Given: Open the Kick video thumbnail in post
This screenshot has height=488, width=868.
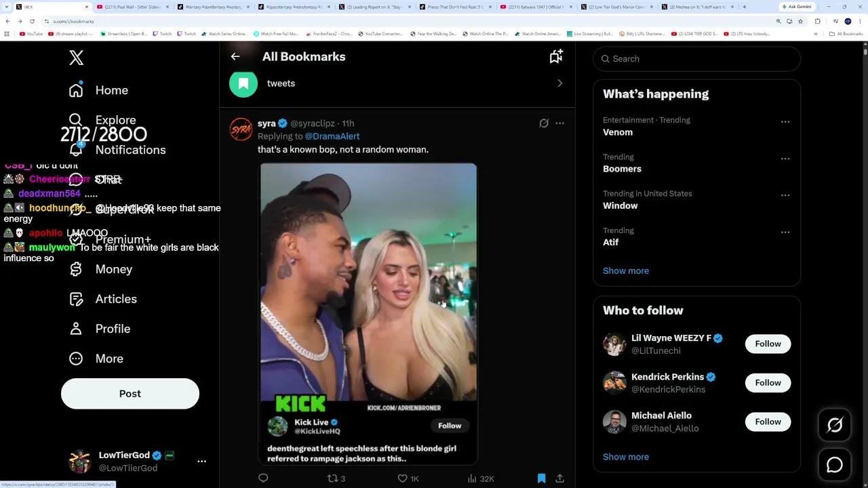Looking at the screenshot, I should coord(368,282).
